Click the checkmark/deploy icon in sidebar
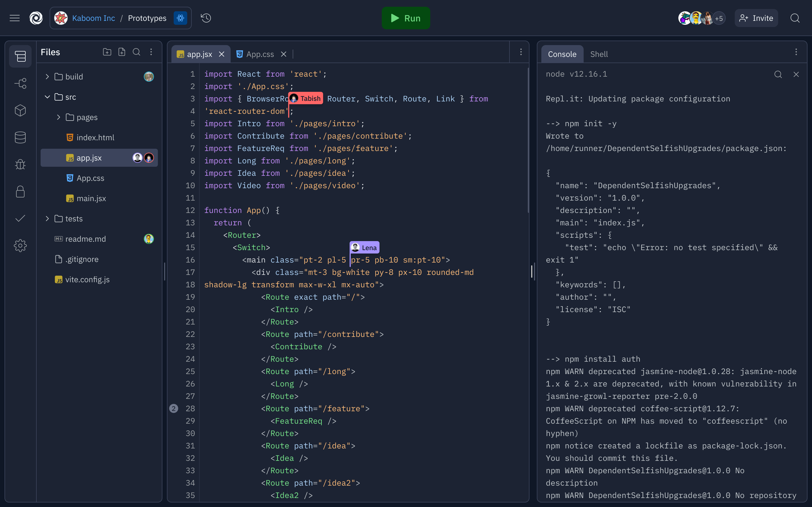812x507 pixels. click(20, 219)
